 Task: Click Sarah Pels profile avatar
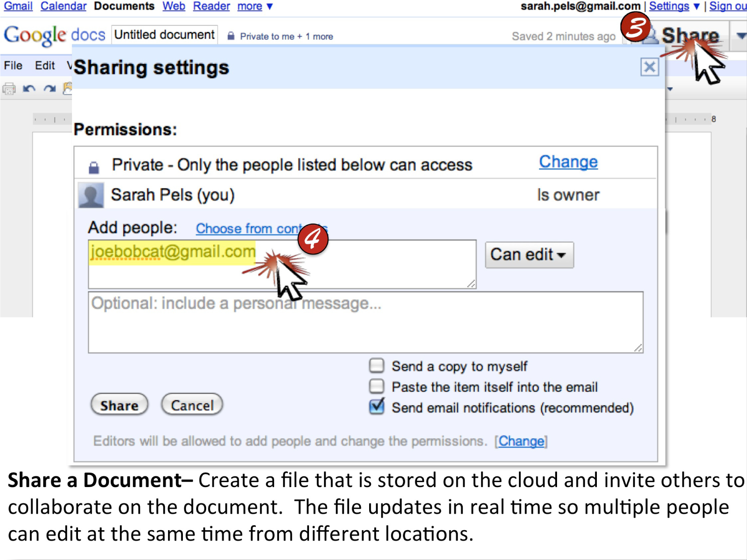click(x=91, y=195)
